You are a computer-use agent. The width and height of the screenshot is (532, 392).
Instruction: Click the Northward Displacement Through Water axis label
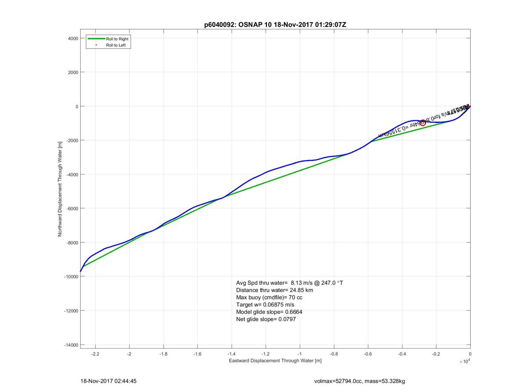click(x=59, y=189)
